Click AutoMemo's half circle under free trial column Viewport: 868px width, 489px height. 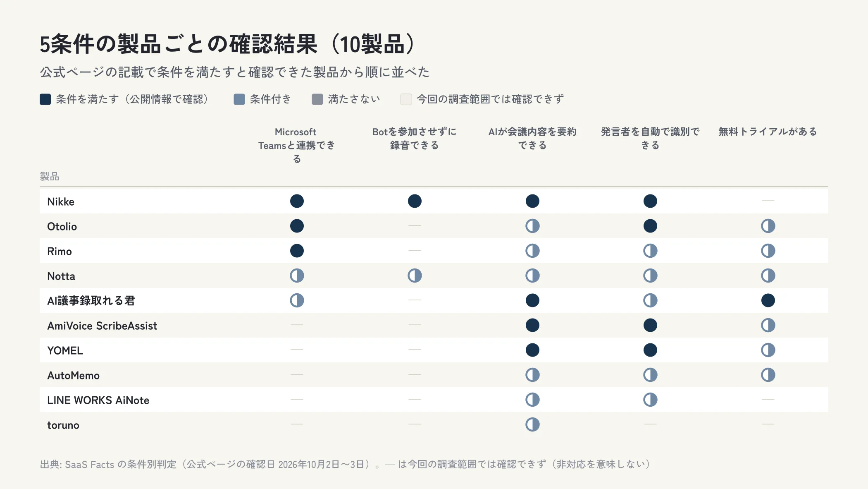point(768,375)
